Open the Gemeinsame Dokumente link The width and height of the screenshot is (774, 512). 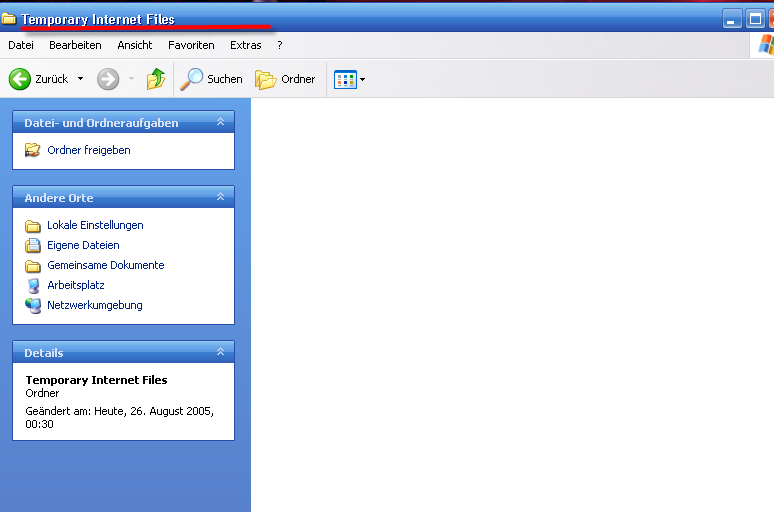coord(106,265)
